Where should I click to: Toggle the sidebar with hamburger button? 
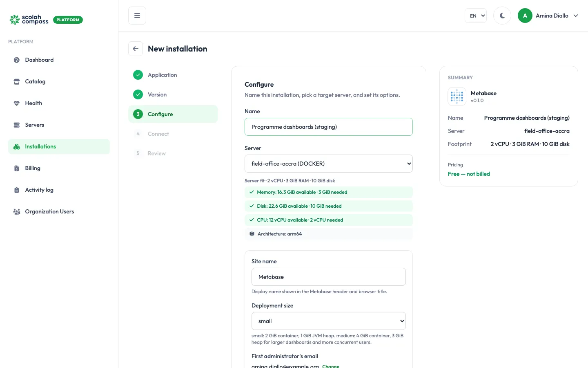pos(137,16)
